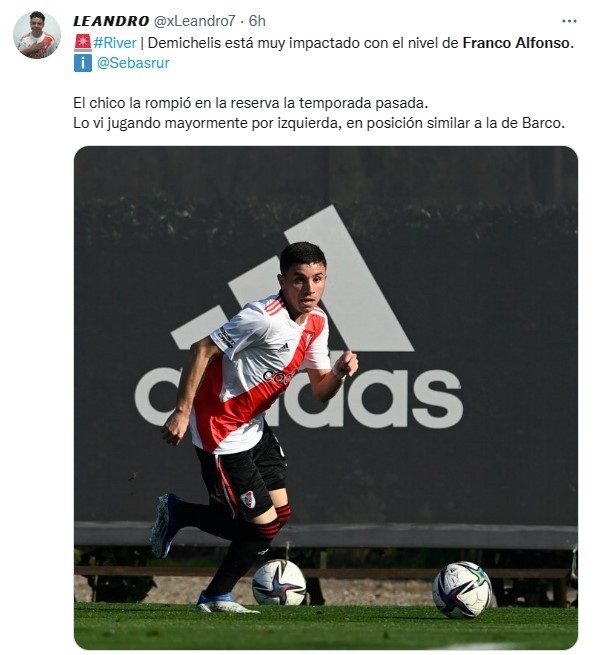Click the @xLeandro7 handle

(x=195, y=21)
